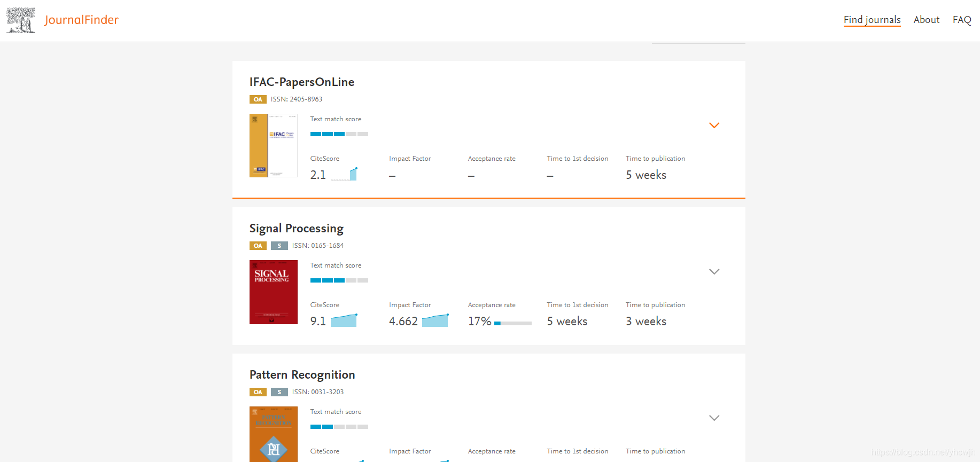The image size is (980, 462).
Task: Click Signal Processing's 3 weeks publication time
Action: [x=646, y=322]
